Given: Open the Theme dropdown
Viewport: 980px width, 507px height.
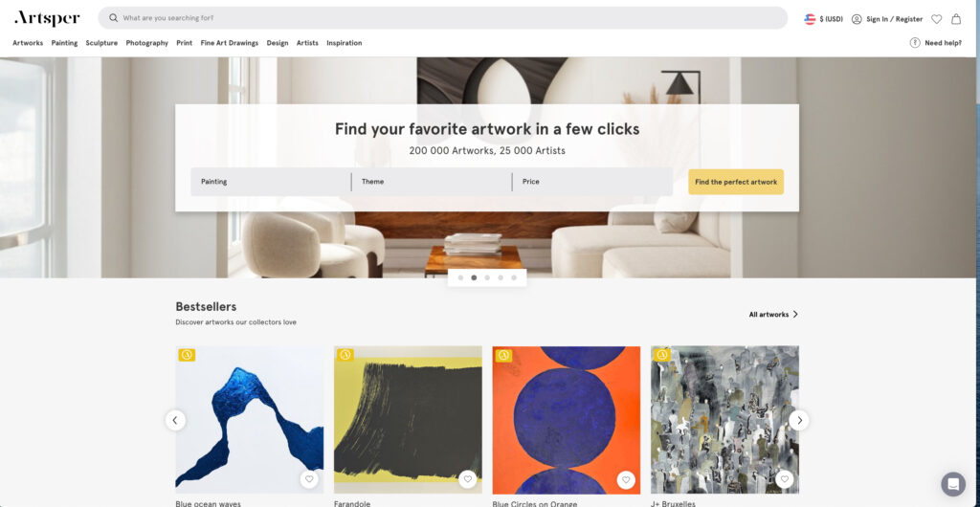Looking at the screenshot, I should (x=432, y=182).
